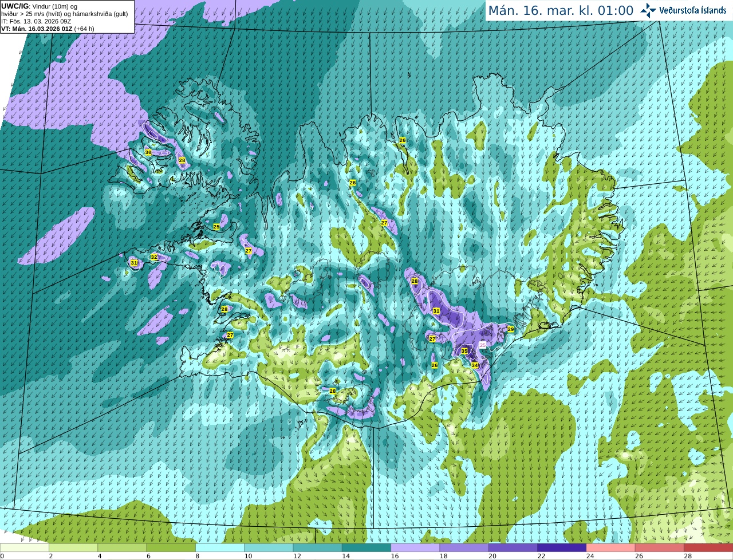Viewport: 733px width, 560px height.
Task: Click the 4–6 legend color swatch
Action: [122, 547]
